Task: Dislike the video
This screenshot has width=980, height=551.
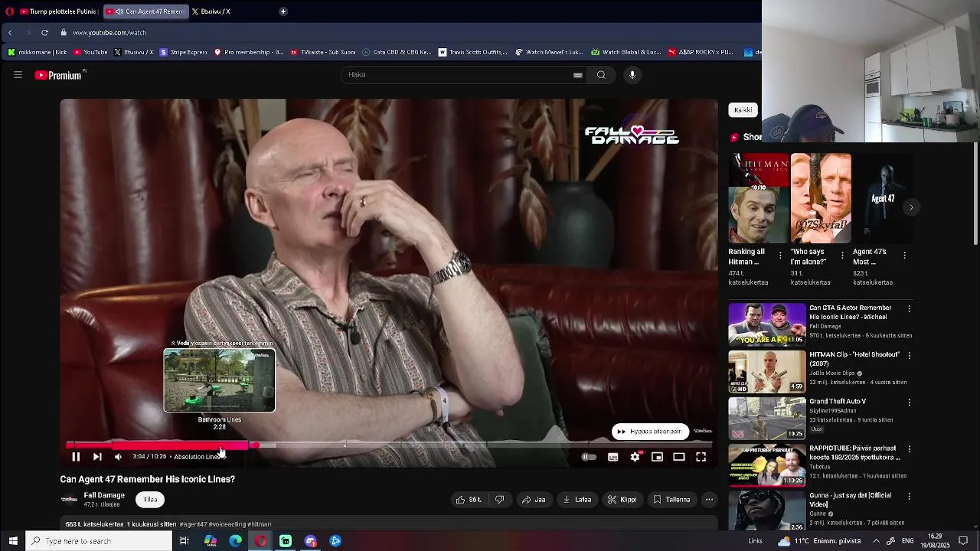Action: tap(500, 500)
